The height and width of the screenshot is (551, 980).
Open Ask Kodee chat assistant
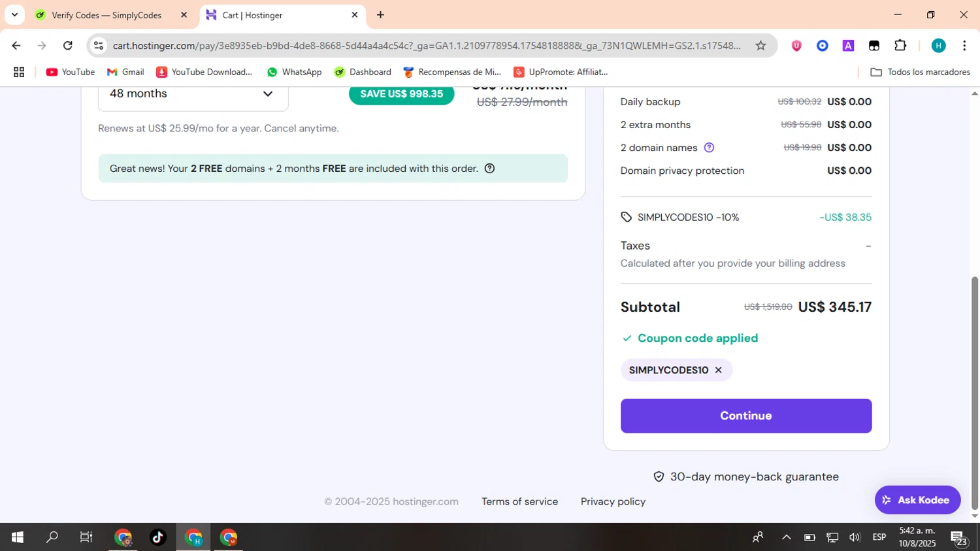click(x=917, y=500)
